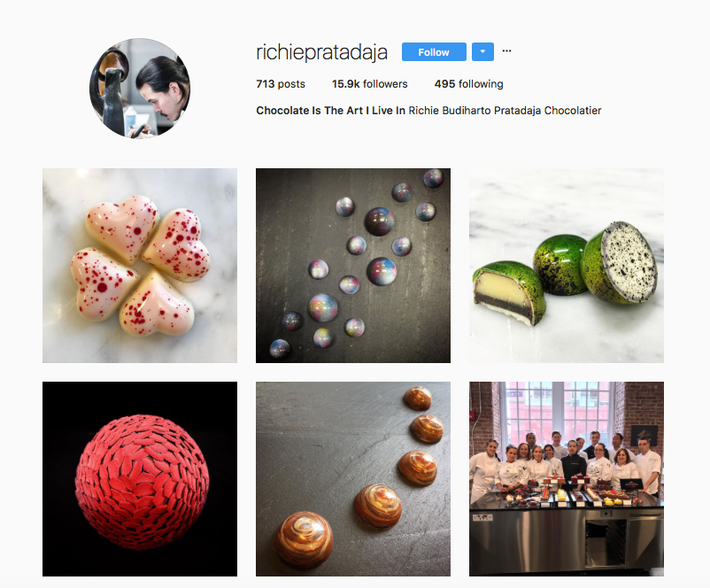
Task: Open the green speckled bonbons post
Action: pos(567,266)
